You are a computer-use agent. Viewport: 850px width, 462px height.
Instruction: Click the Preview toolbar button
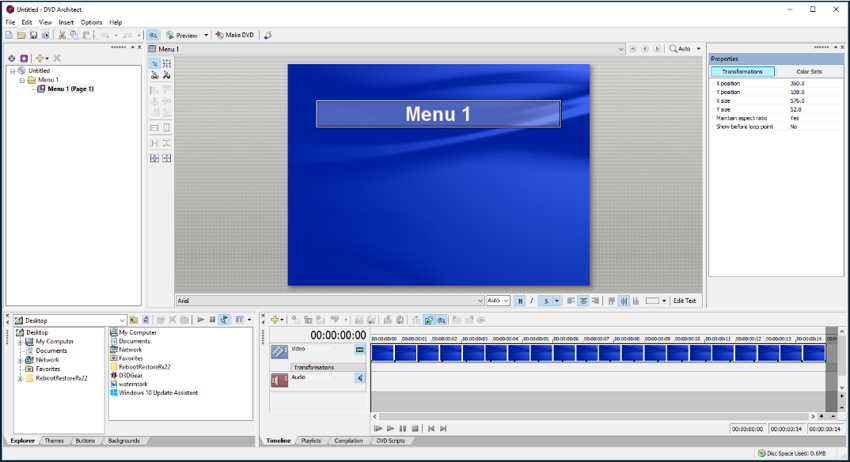coord(182,35)
